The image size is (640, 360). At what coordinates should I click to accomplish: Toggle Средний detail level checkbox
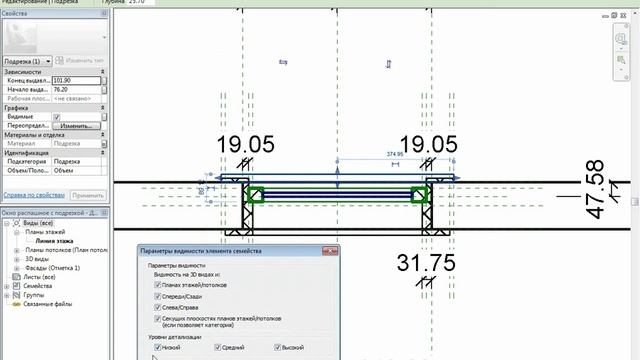(x=218, y=347)
